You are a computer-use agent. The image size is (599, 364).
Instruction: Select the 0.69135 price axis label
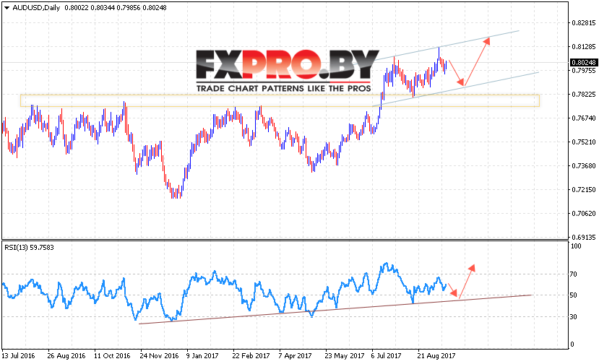click(584, 237)
